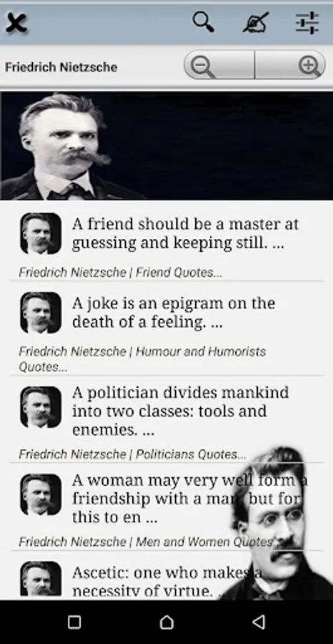Tap the handwriting pen icon

[256, 22]
